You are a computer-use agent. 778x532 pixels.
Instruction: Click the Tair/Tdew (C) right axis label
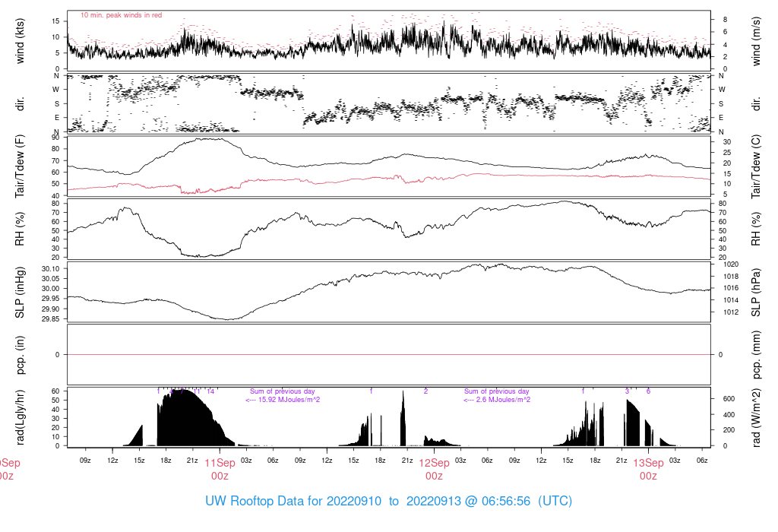tap(756, 166)
